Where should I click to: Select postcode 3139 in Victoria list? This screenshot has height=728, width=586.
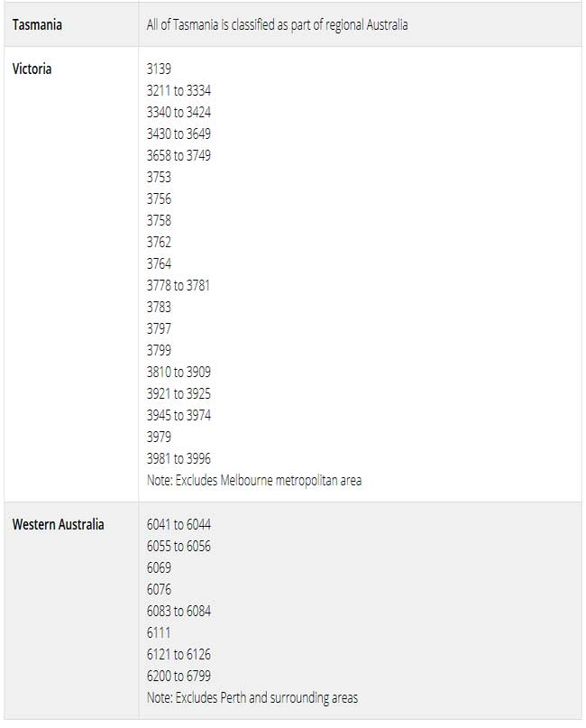159,69
